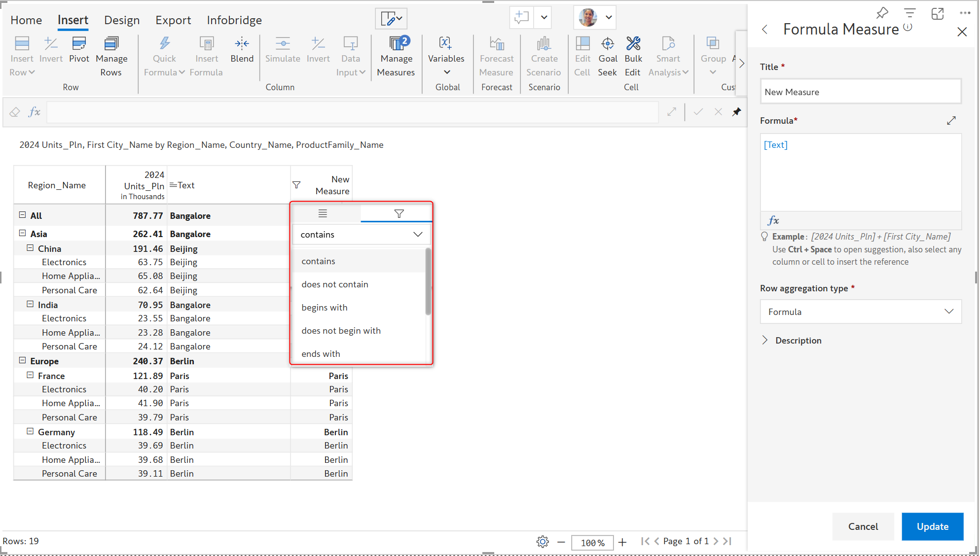Click the pin icon in formula bar
Viewport: 980px width, 556px height.
736,112
